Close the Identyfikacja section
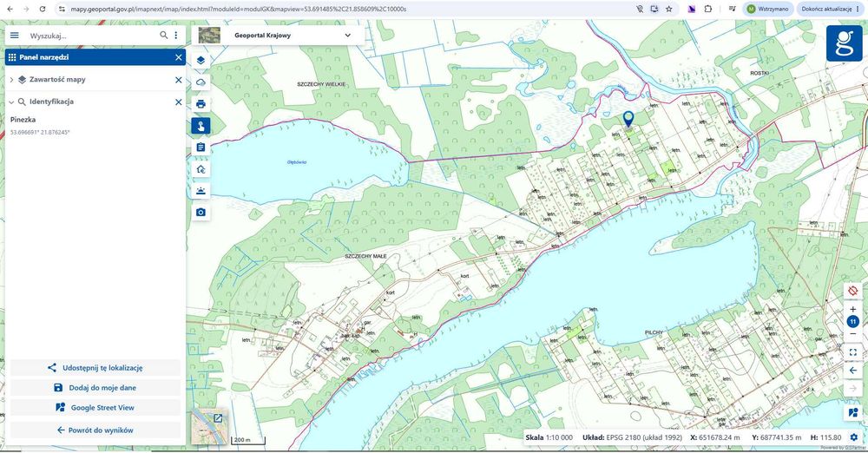Screen dimensions: 868x453 point(178,102)
